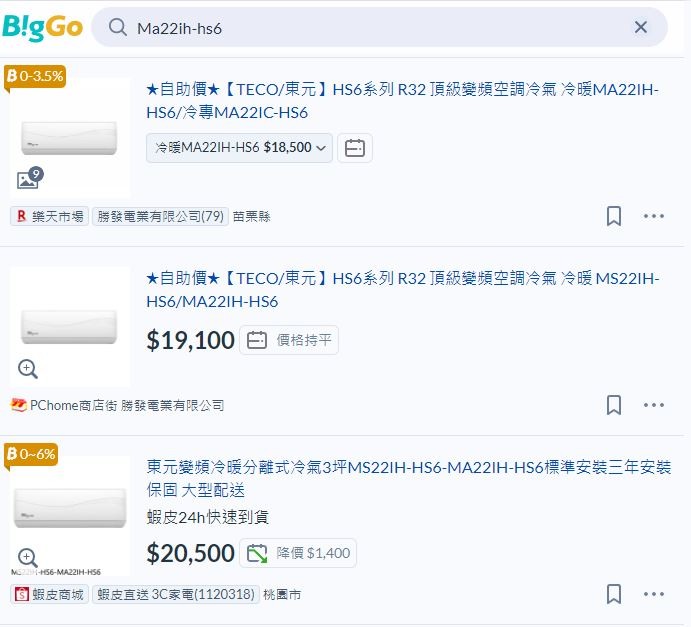This screenshot has height=627, width=691.
Task: Zoom image of the $19,100 product
Action: pos(28,368)
